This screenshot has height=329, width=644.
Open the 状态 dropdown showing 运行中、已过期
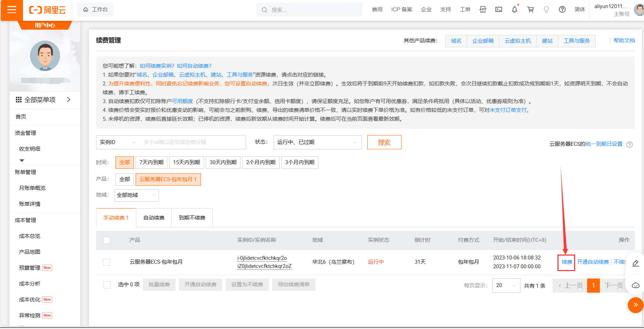point(317,142)
